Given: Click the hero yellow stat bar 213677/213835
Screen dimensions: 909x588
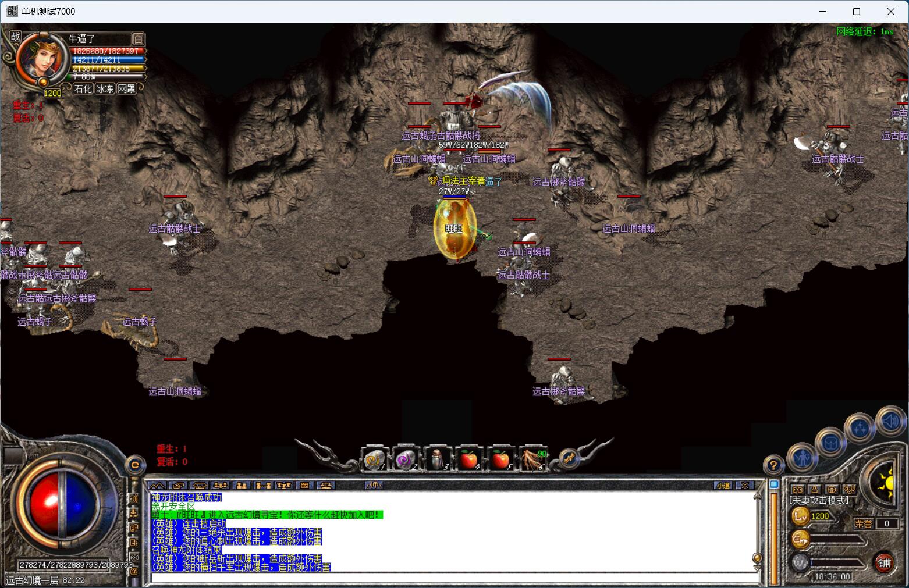Looking at the screenshot, I should pyautogui.click(x=107, y=69).
